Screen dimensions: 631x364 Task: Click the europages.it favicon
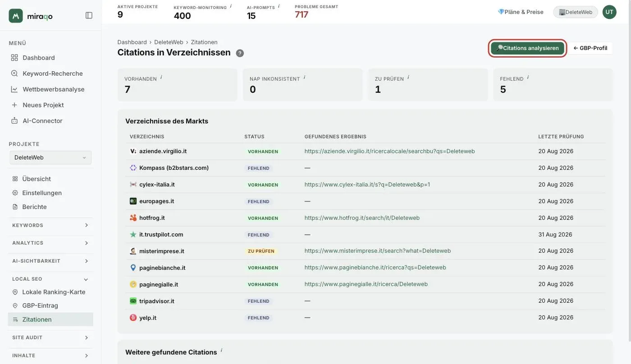[133, 201]
